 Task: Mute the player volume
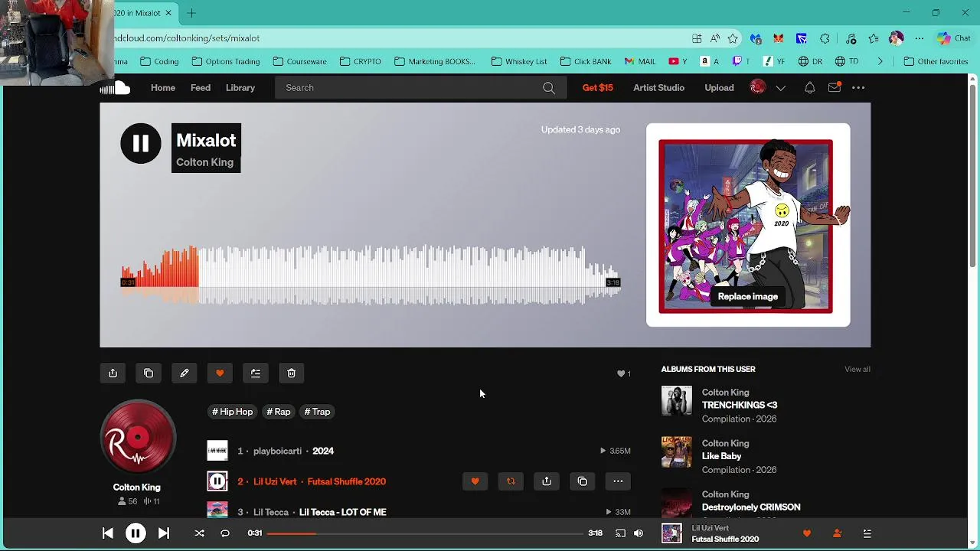(x=639, y=533)
